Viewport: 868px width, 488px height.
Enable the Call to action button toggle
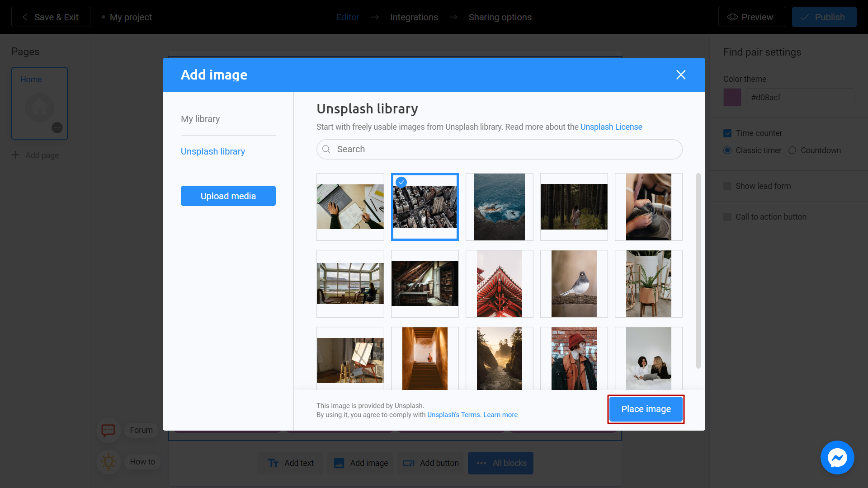[727, 216]
